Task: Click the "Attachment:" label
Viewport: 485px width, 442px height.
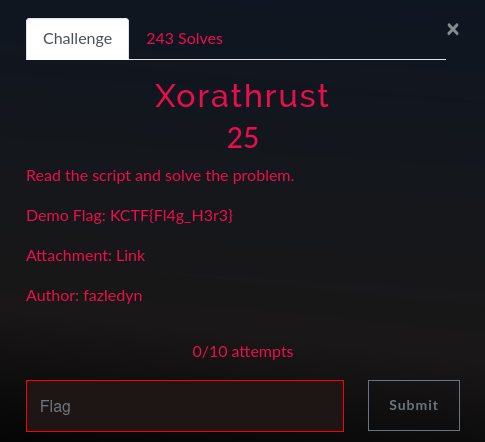Action: click(x=69, y=256)
